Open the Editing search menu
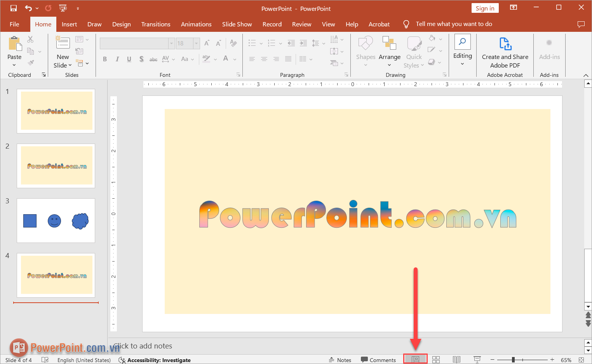Screen dimensions: 592x364 462,50
